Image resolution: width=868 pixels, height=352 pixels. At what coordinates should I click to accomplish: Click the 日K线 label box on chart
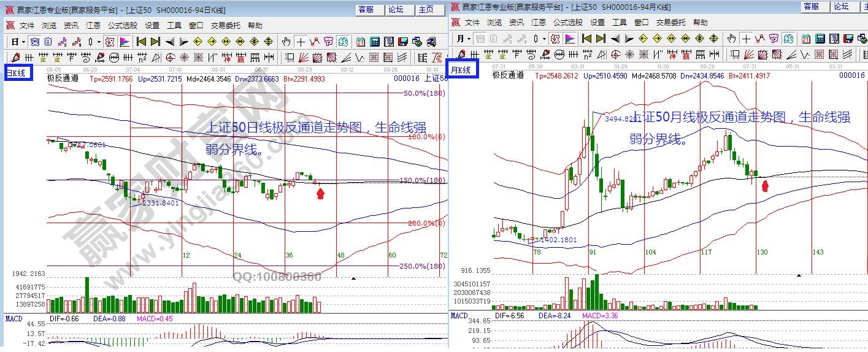17,74
